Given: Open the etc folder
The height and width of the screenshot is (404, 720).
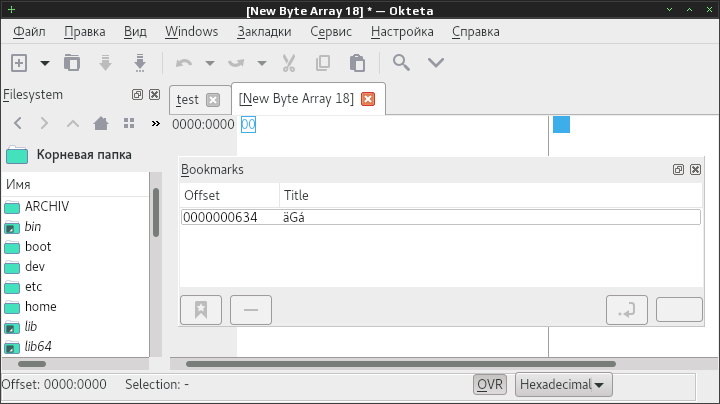Looking at the screenshot, I should (x=34, y=286).
